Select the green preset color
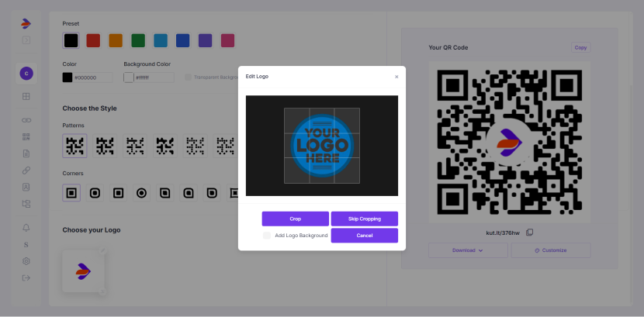The width and height of the screenshot is (644, 317). click(138, 40)
